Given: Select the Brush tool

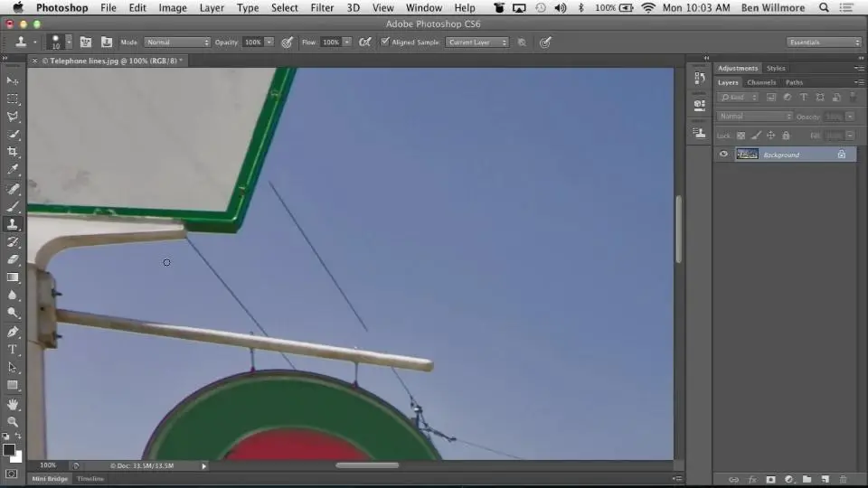Looking at the screenshot, I should pos(12,206).
